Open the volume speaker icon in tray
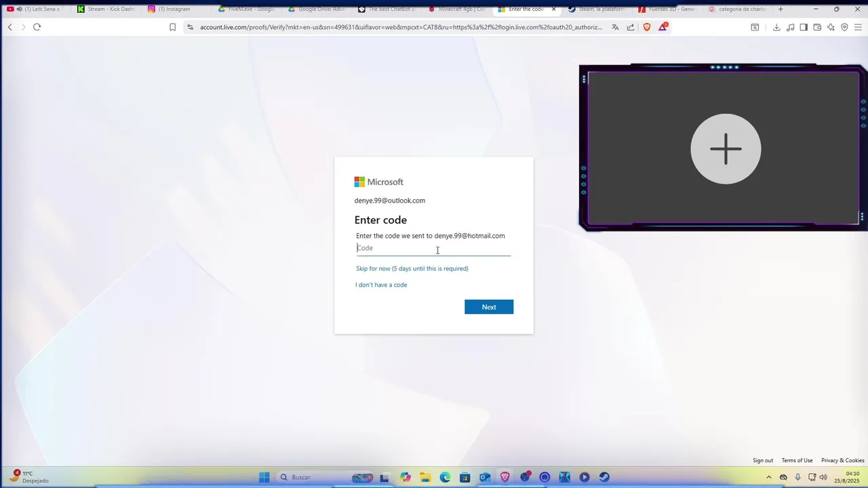868x488 pixels. tap(823, 477)
